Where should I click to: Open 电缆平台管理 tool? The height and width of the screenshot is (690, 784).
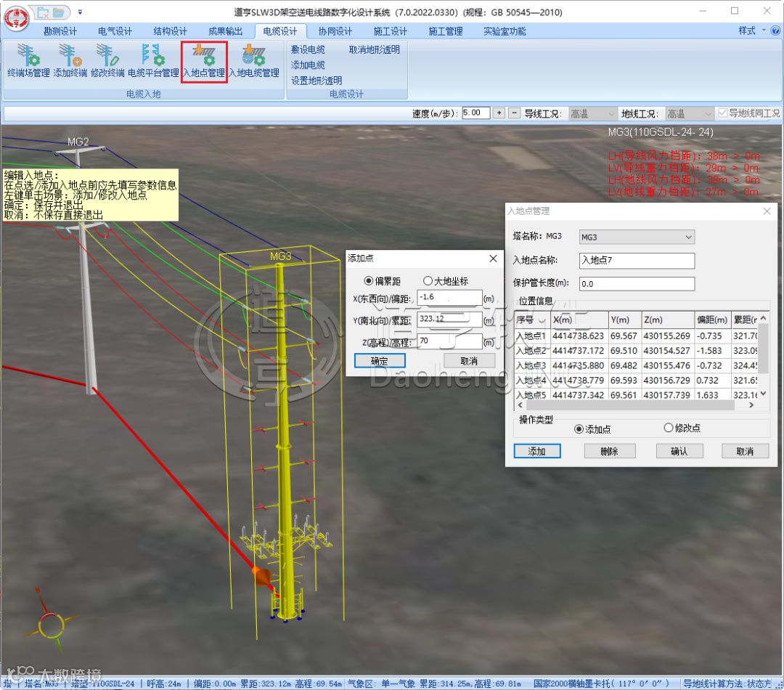tap(153, 61)
